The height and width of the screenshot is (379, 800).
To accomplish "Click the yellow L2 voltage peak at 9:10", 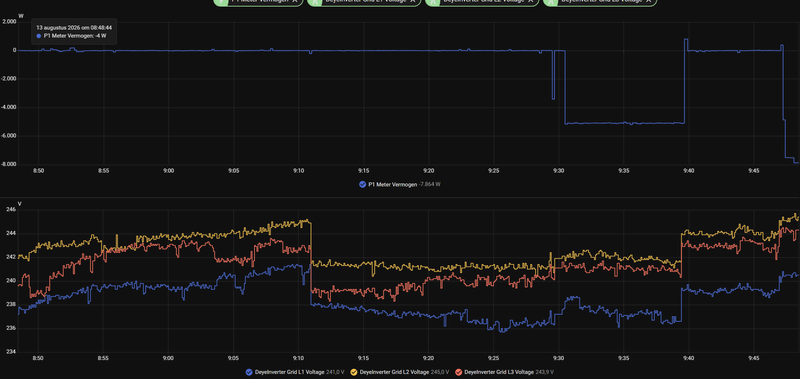I will (x=308, y=221).
